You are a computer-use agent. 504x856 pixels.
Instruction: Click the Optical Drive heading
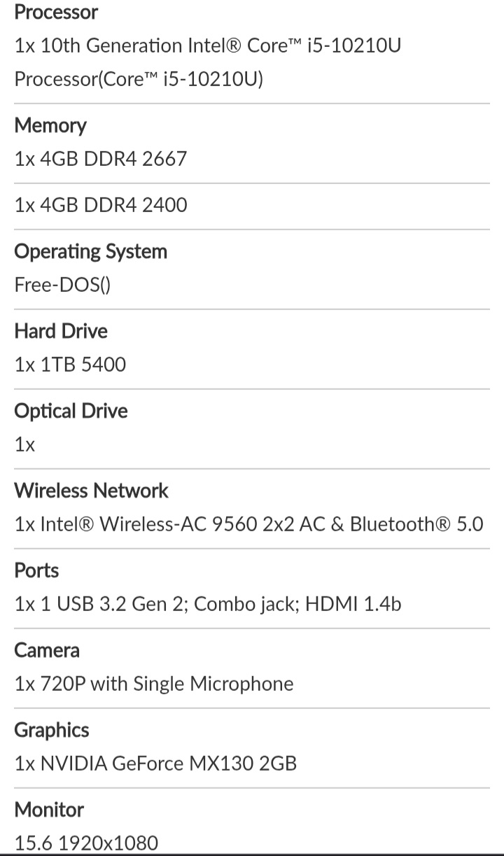tap(71, 411)
